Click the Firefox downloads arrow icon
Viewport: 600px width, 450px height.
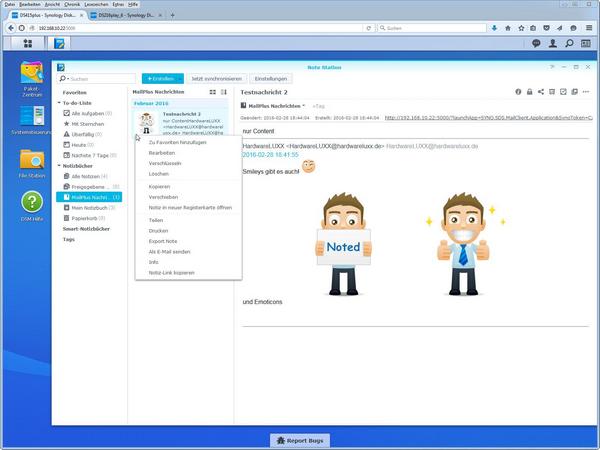pos(494,28)
